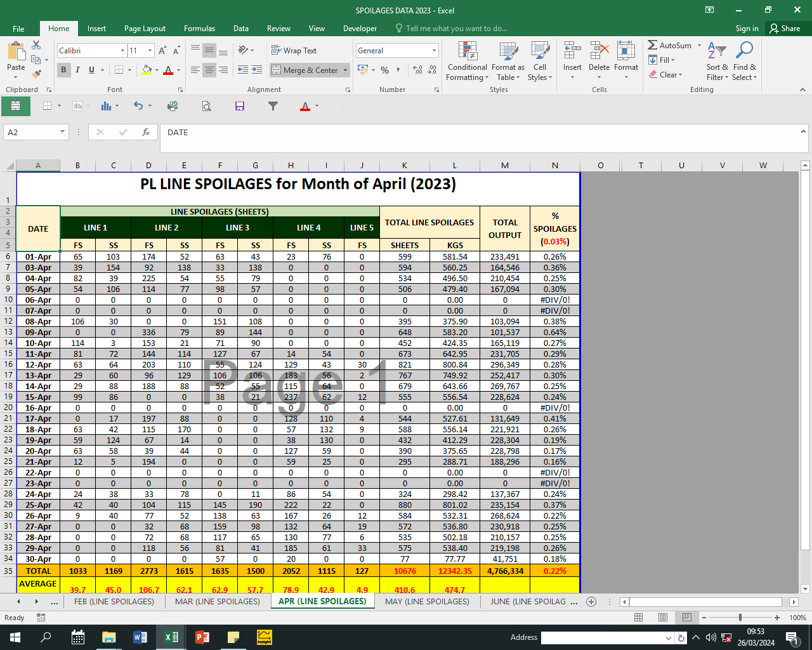
Task: Click the Quick Print icon in quick toolbar
Action: (172, 106)
